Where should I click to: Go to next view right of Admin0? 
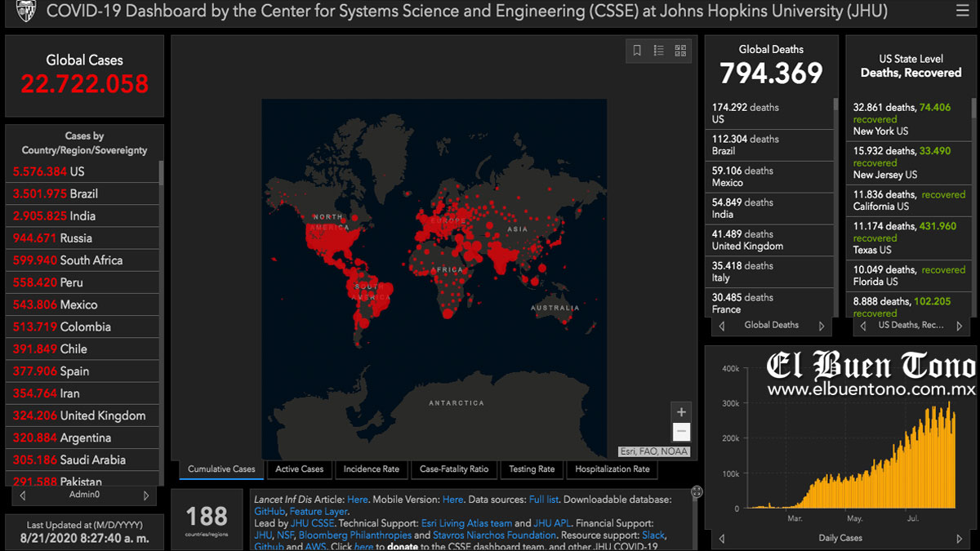coord(146,495)
